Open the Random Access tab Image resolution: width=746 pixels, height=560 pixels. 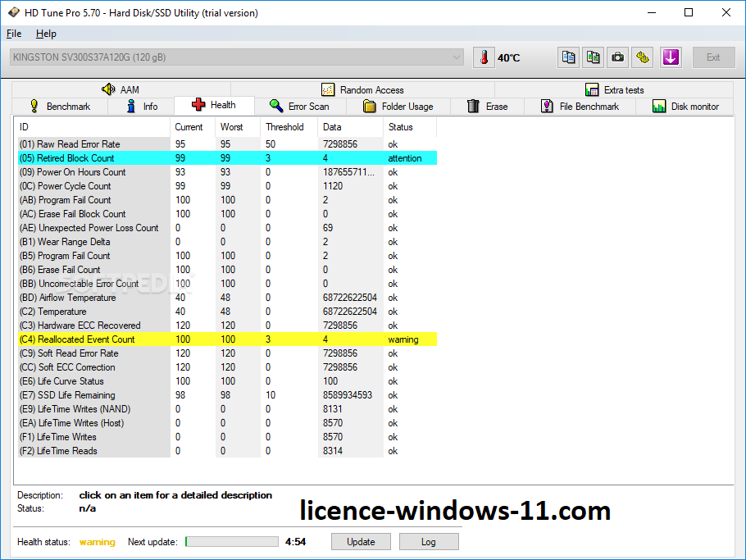coord(362,90)
